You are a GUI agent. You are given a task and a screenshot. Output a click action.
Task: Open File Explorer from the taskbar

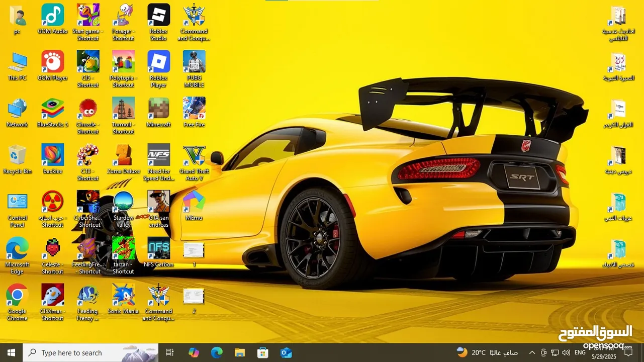(x=240, y=352)
